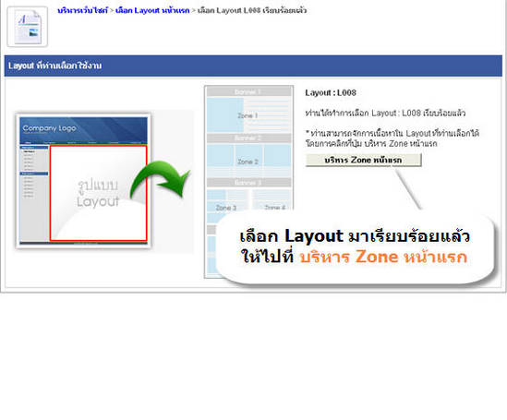This screenshot has height=420, width=507.
Task: Click the บริหาร Zone หน้าแรก button
Action: coord(364,160)
